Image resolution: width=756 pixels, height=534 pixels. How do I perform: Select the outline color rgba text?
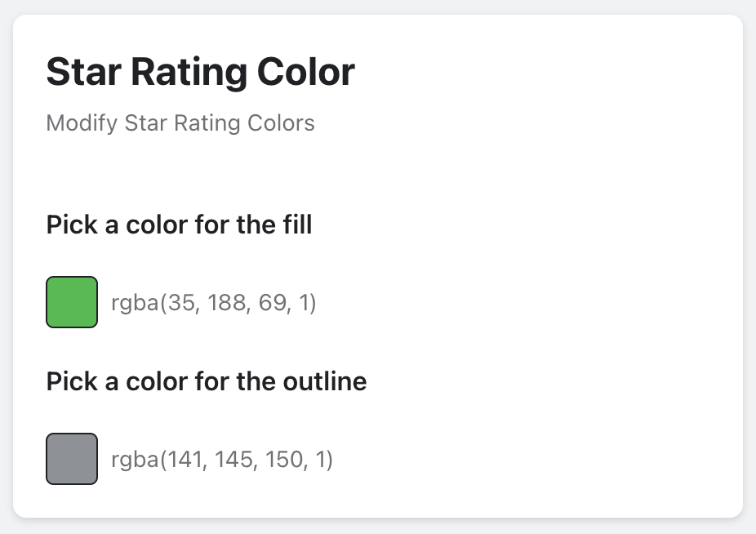221,460
